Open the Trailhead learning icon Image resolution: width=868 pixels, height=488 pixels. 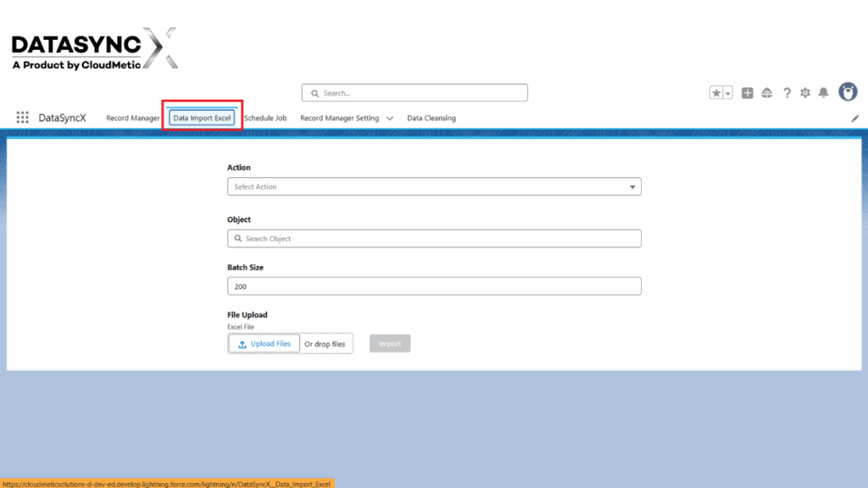click(x=767, y=92)
